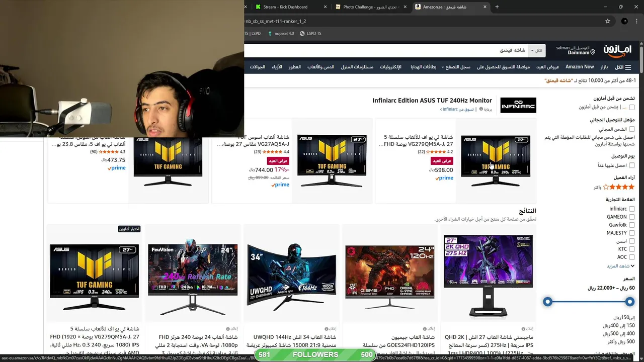Click the maximum price slider handle
The image size is (644, 362).
click(x=547, y=302)
